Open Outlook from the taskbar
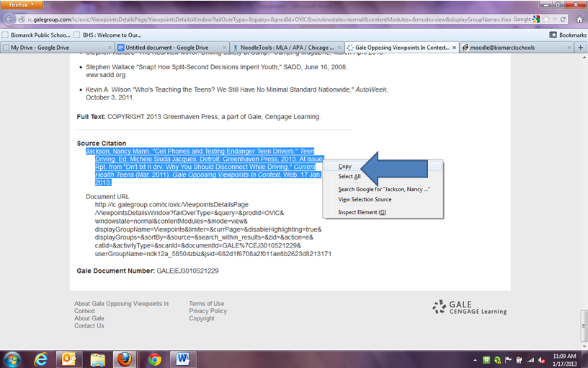 68,359
